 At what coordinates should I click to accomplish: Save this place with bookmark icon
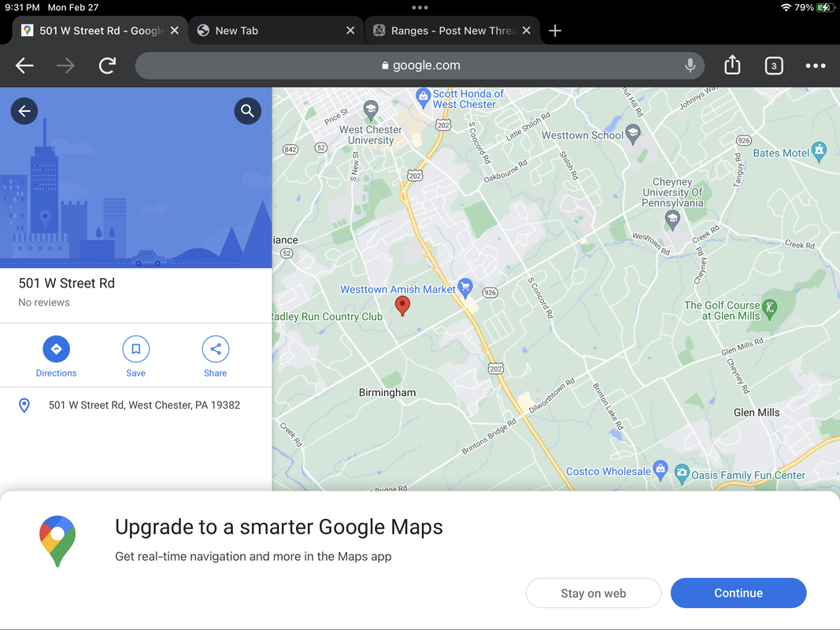[x=135, y=350]
